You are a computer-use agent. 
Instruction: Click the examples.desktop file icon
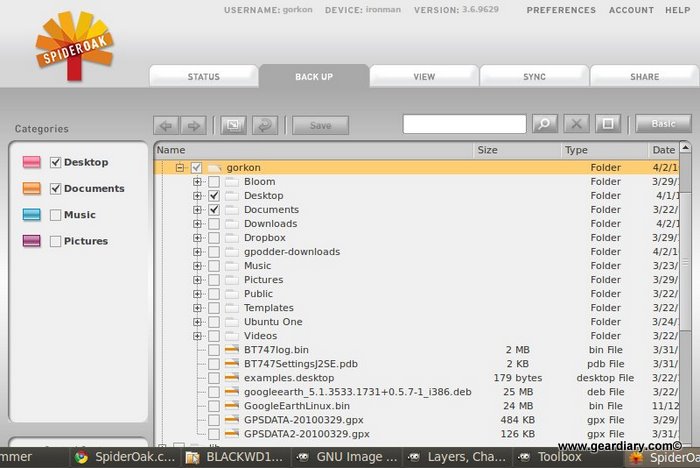tap(232, 378)
